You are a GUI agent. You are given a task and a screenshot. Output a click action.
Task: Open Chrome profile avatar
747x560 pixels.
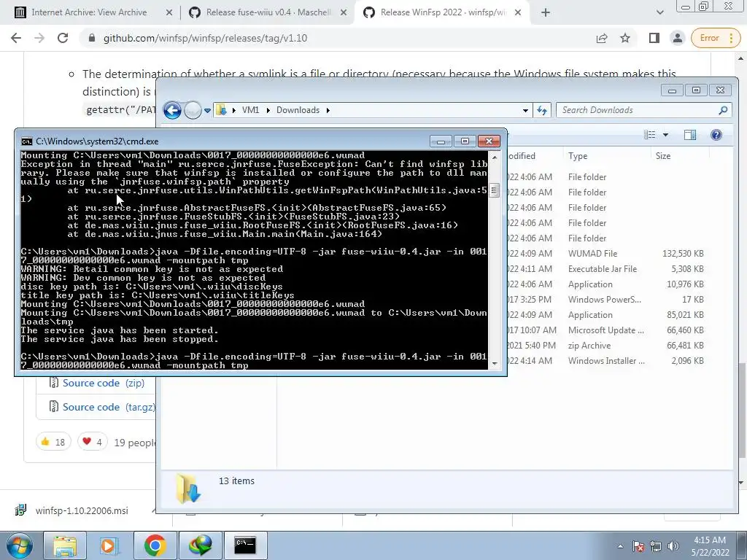tap(677, 38)
